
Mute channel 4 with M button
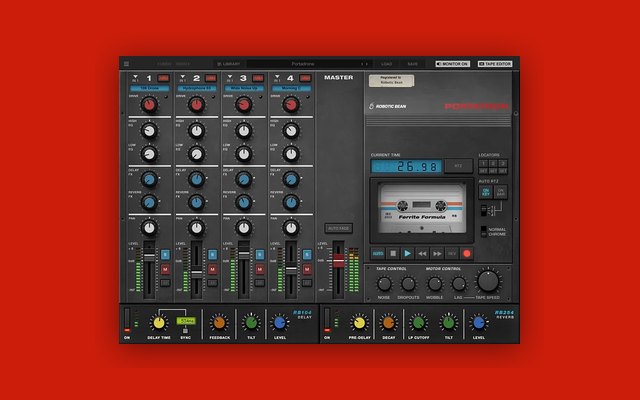[x=307, y=269]
